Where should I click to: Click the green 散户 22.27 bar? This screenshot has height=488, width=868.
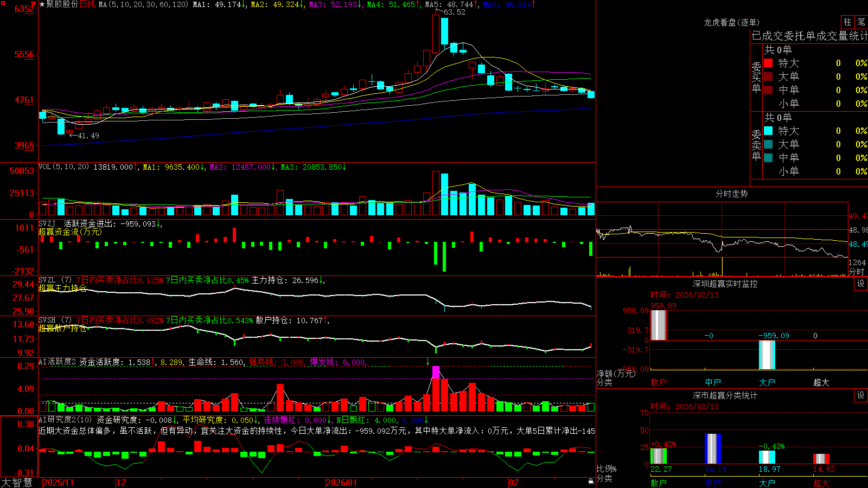pyautogui.click(x=659, y=456)
